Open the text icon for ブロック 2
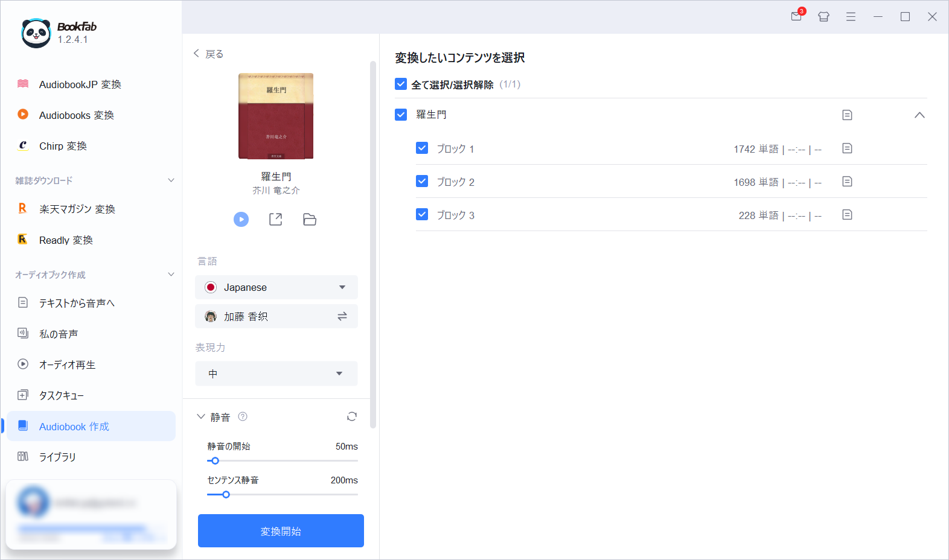The width and height of the screenshot is (949, 560). tap(847, 181)
